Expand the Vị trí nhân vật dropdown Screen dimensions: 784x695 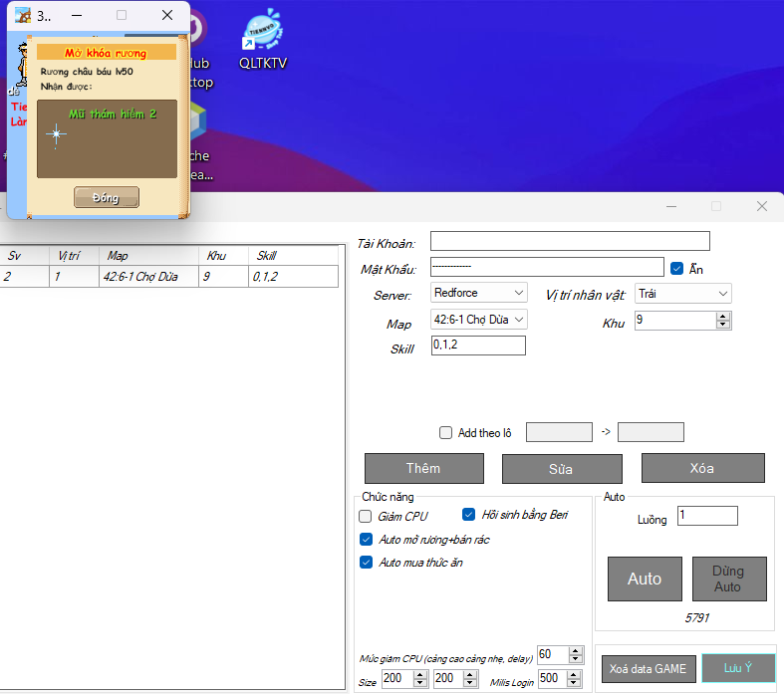point(683,294)
